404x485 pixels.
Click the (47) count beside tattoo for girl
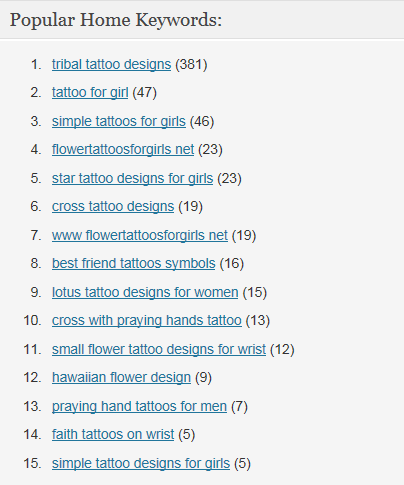pos(145,92)
